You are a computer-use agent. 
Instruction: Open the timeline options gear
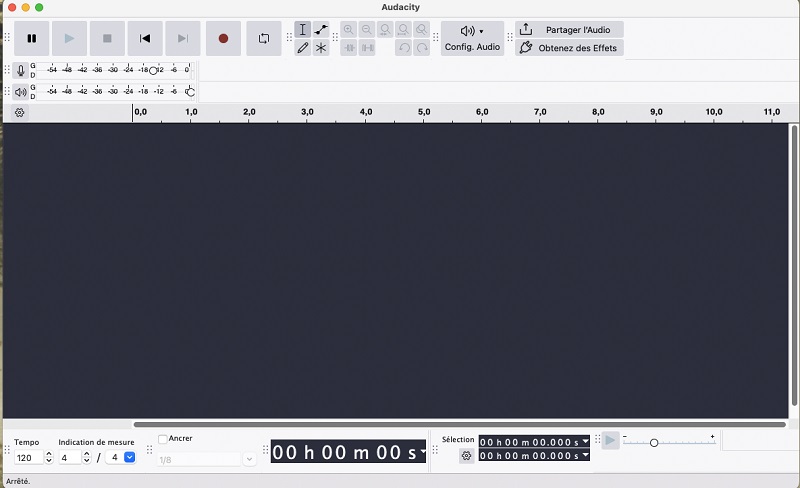coord(19,113)
